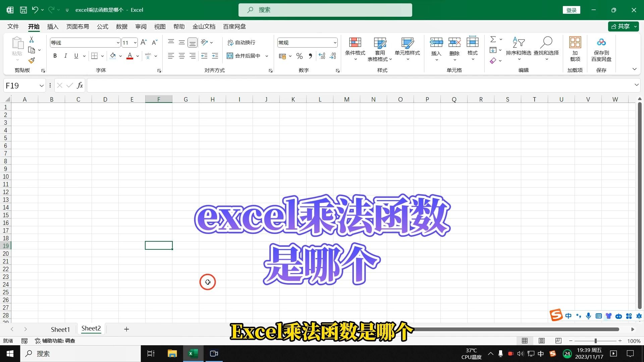Click the 登录 sign-in button

click(x=571, y=10)
